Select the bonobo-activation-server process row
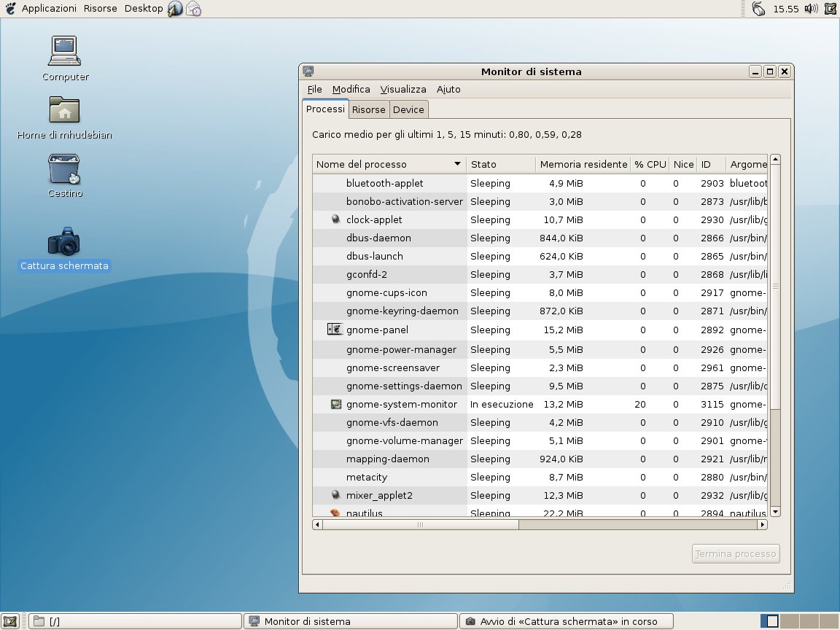 (x=540, y=201)
